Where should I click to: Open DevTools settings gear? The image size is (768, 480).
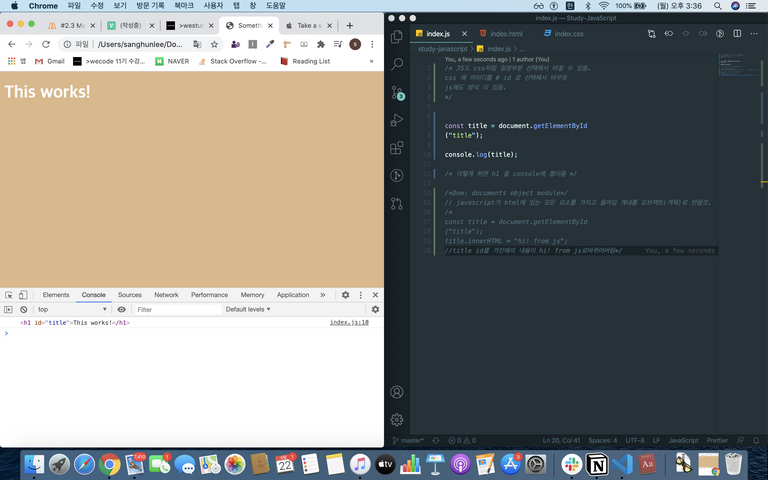click(x=345, y=295)
